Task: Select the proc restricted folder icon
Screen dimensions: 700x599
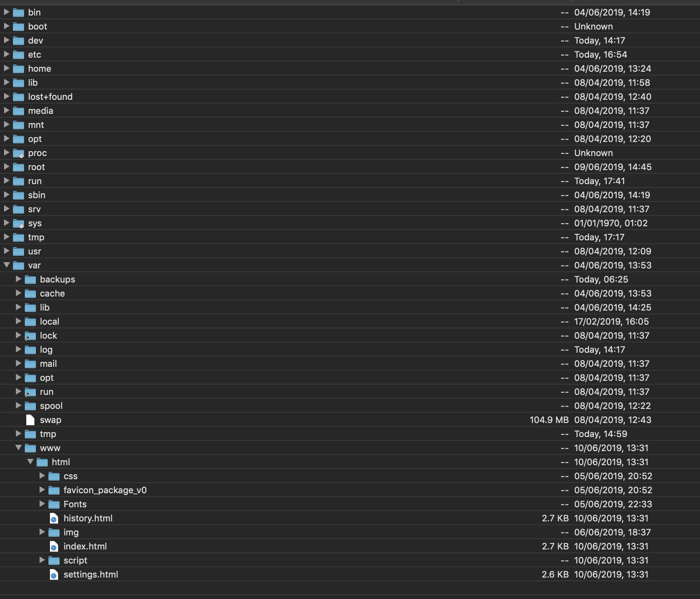Action: click(x=18, y=153)
